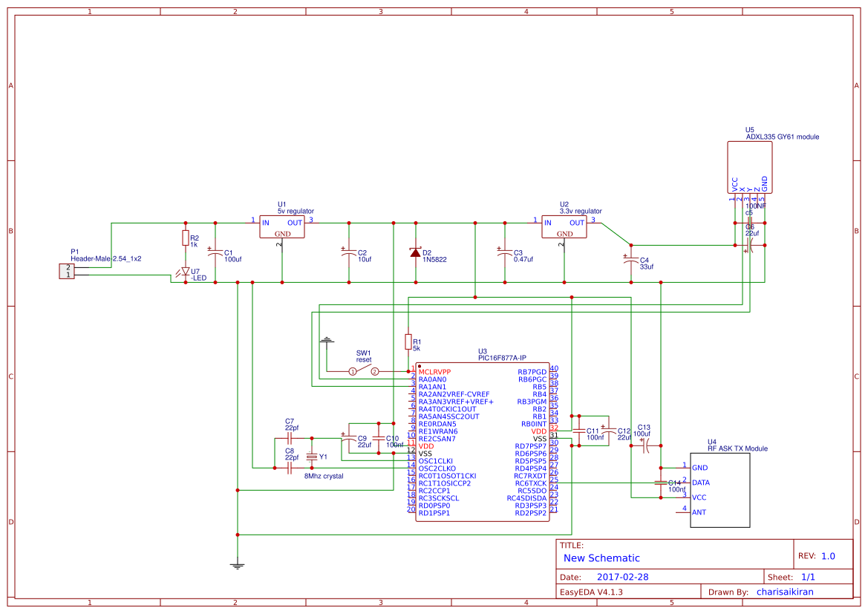
Task: Select the R1 5k pull-up resistor
Action: pos(408,342)
